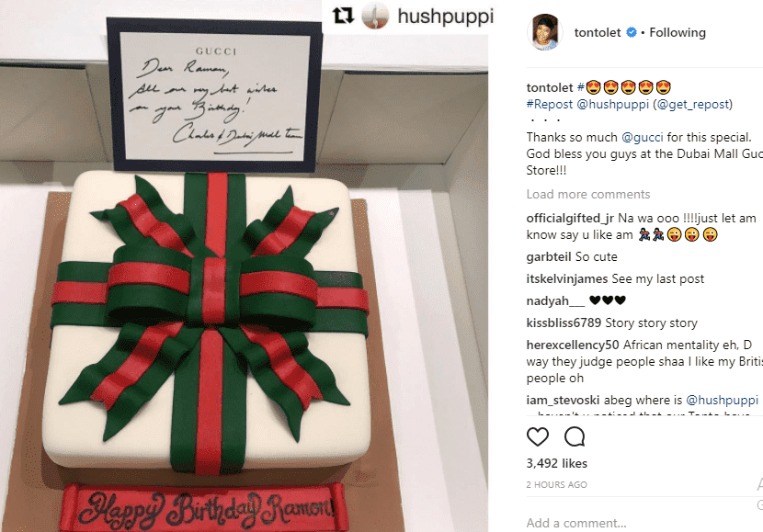The image size is (763, 532).
Task: Click the Gucci birthday cake photo
Action: click(244, 266)
